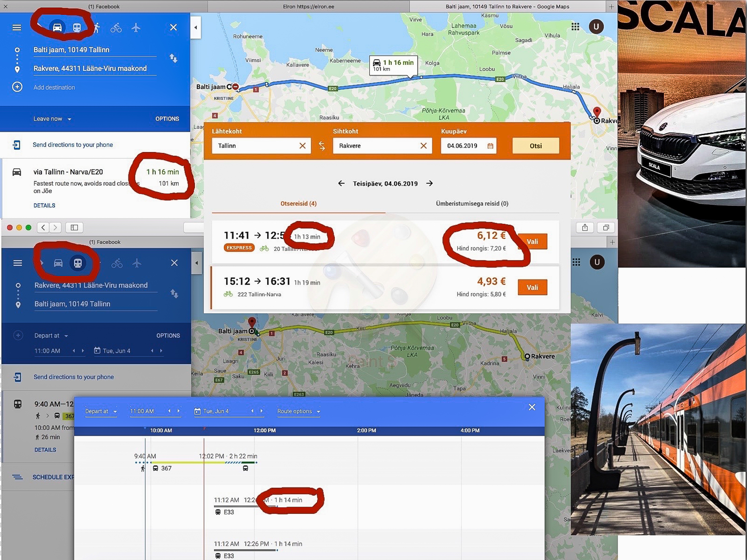Image resolution: width=747 pixels, height=560 pixels.
Task: Click Send directions to your phone, lower panel
Action: click(74, 377)
